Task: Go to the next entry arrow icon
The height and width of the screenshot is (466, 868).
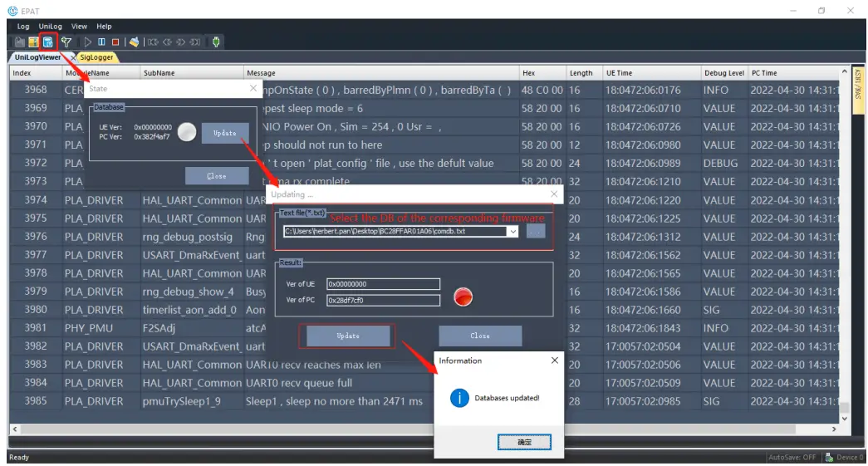Action: pyautogui.click(x=181, y=42)
